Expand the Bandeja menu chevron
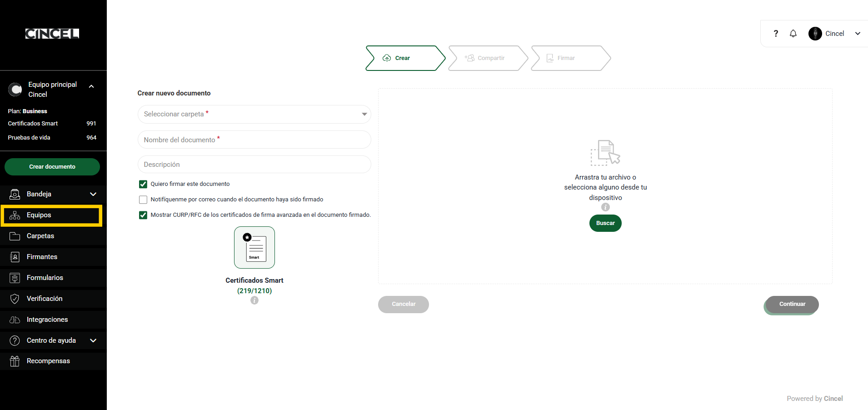This screenshot has width=868, height=410. [93, 194]
